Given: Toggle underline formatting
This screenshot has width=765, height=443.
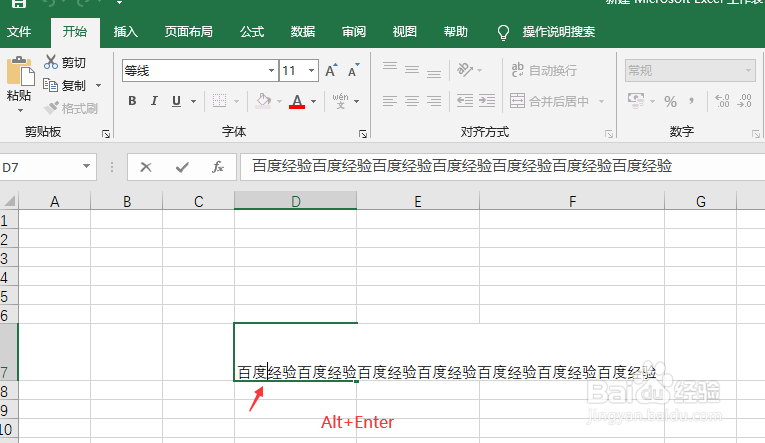Looking at the screenshot, I should pos(176,101).
